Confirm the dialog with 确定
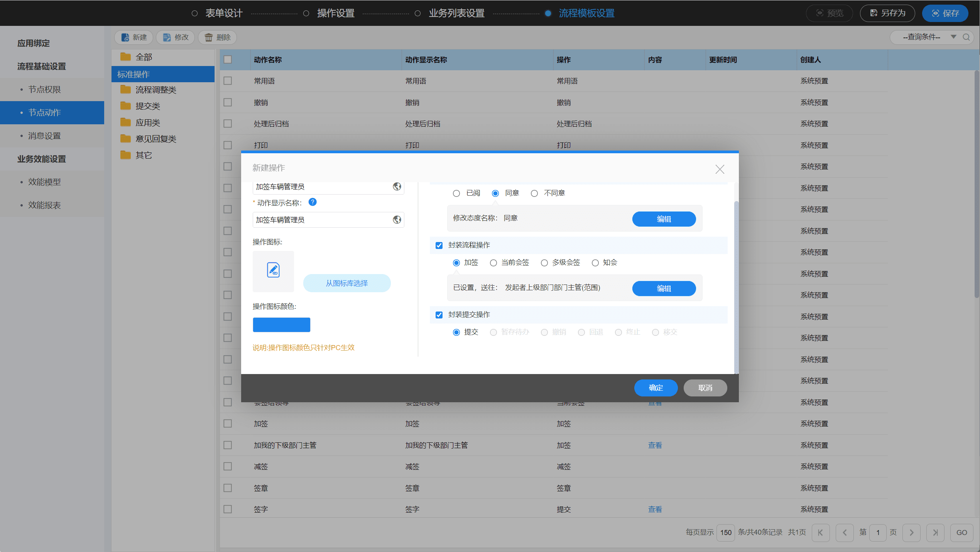The width and height of the screenshot is (980, 552). 656,388
